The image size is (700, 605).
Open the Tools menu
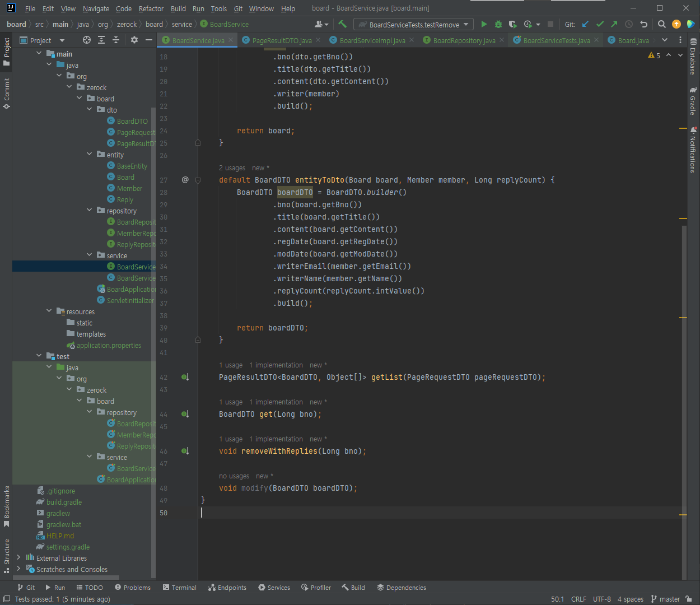219,8
